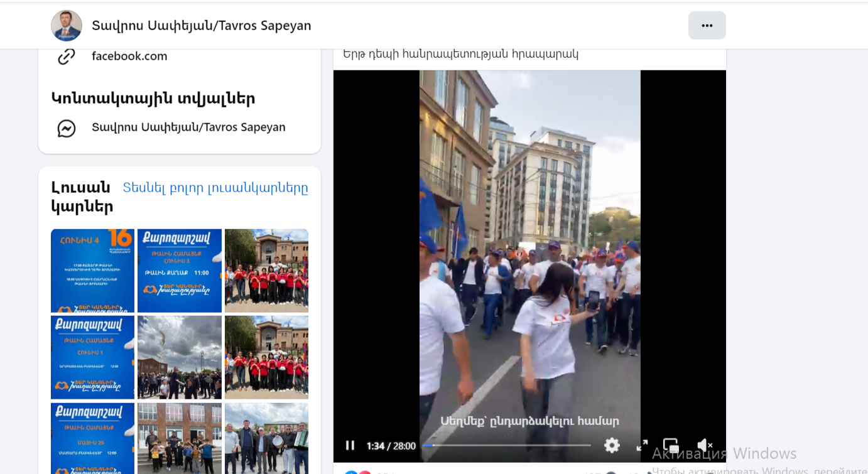Open the dark cloudy sky crowd photo
868x474 pixels.
tap(180, 357)
